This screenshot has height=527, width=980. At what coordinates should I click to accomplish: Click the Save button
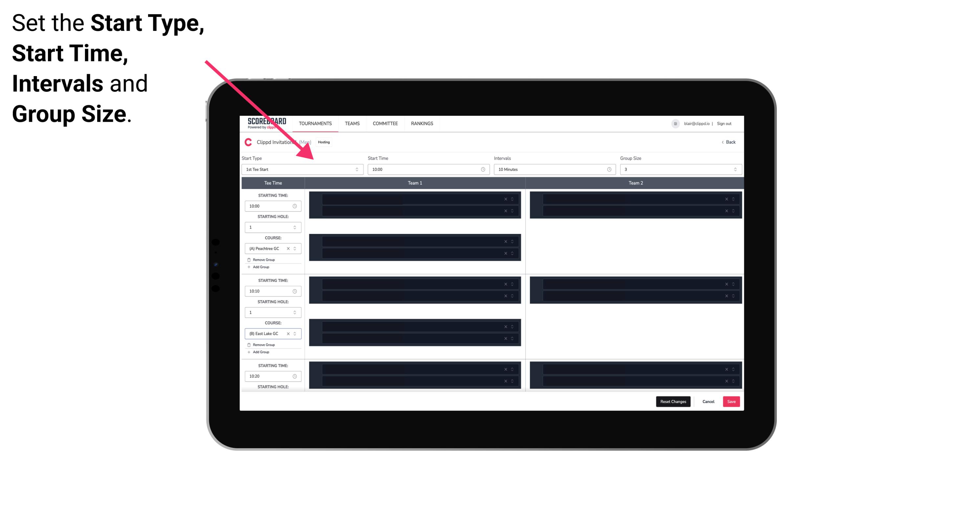(731, 401)
